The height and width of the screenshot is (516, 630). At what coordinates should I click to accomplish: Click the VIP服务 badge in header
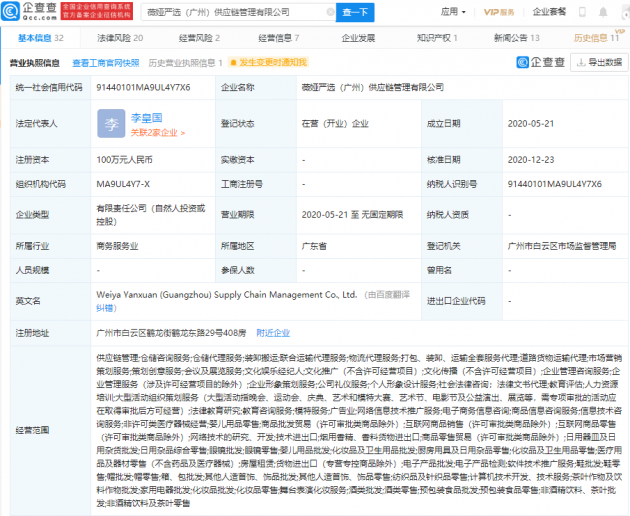500,12
